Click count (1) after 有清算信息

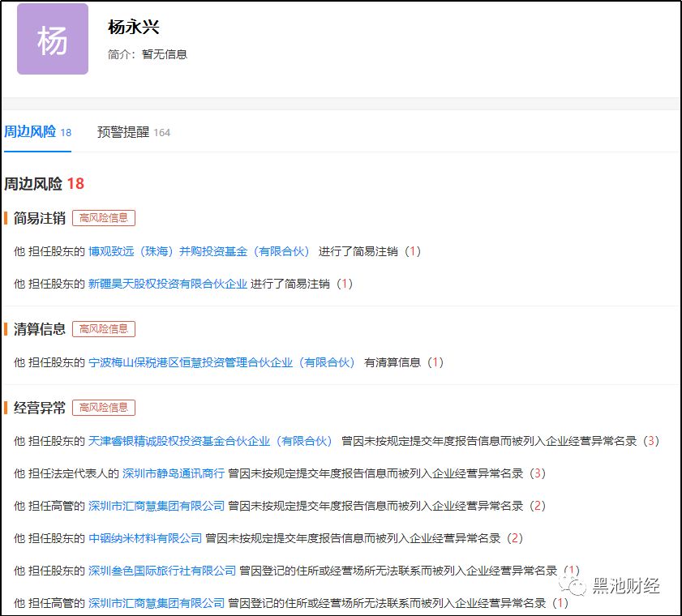(x=435, y=362)
